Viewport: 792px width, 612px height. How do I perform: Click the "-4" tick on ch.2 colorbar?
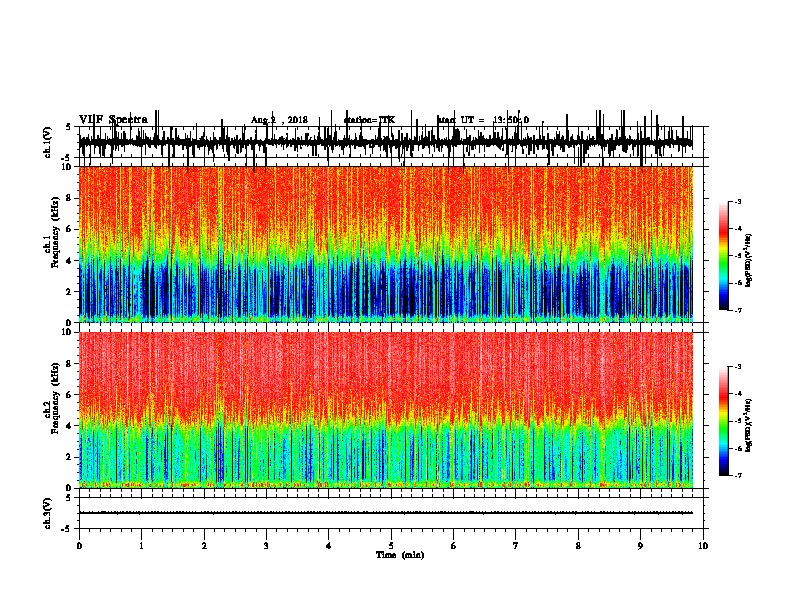pos(737,394)
